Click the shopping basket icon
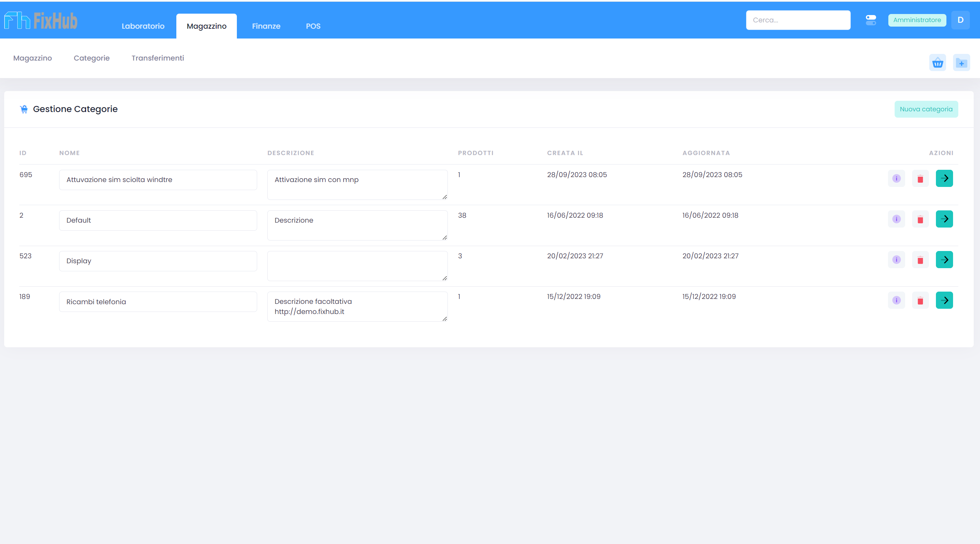The image size is (980, 544). (x=937, y=63)
